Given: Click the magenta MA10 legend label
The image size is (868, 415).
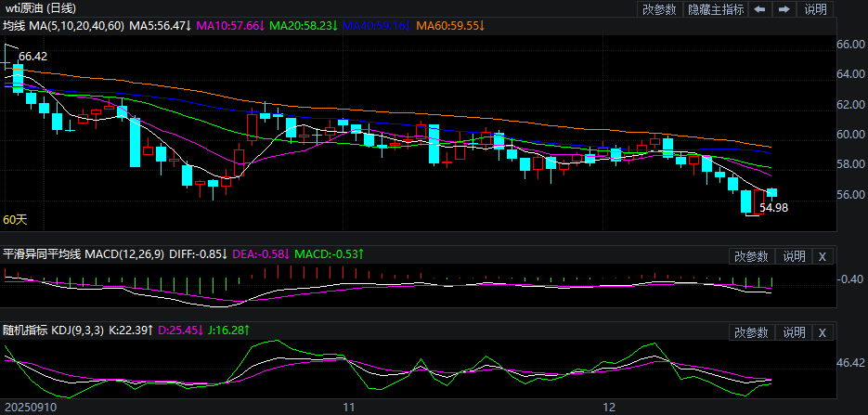Looking at the screenshot, I should click(x=227, y=25).
